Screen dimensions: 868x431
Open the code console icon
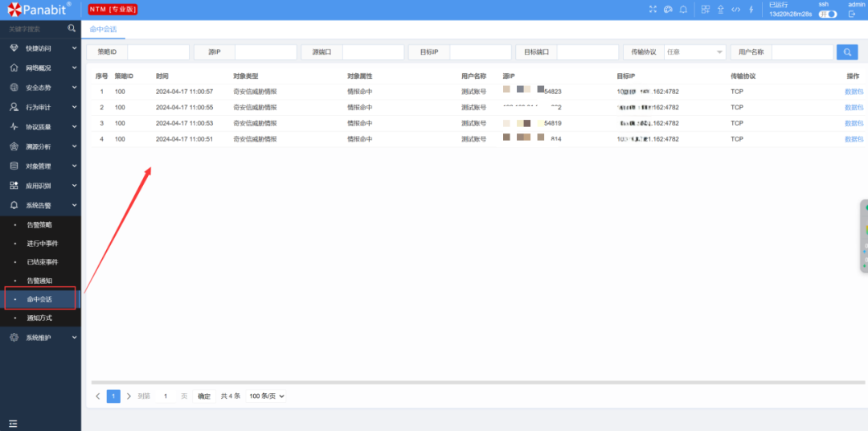tap(735, 10)
